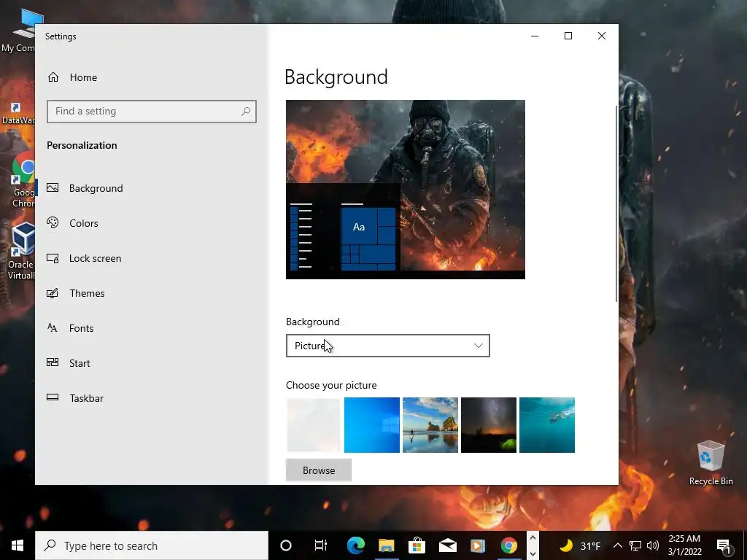This screenshot has height=560, width=747.
Task: Open File Explorer from taskbar
Action: click(x=387, y=545)
